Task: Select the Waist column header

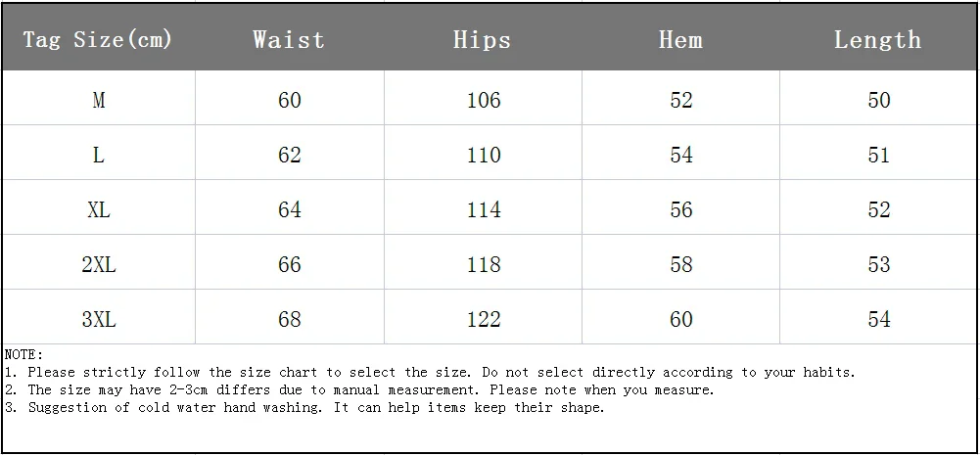Action: pyautogui.click(x=289, y=40)
